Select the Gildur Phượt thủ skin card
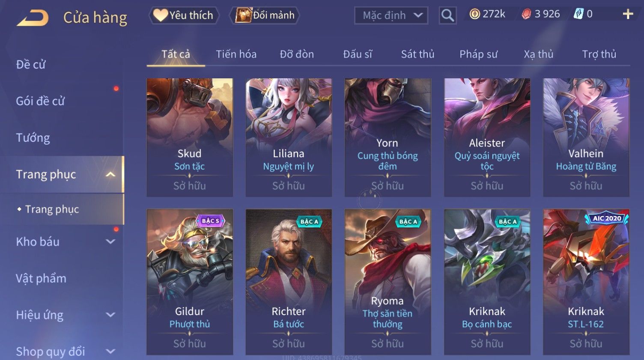The width and height of the screenshot is (644, 360). point(190,282)
